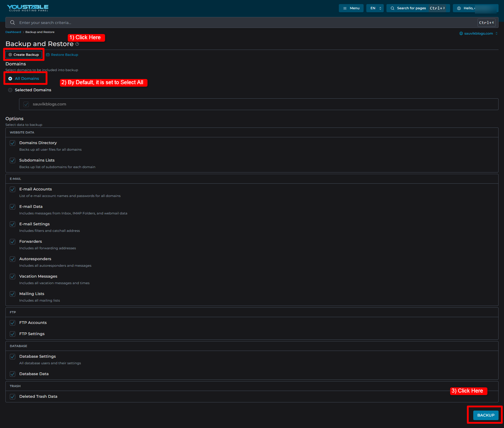Screen dimensions: 504x428
Task: Click the globe icon next to sauvikblogs.com
Action: (x=461, y=34)
